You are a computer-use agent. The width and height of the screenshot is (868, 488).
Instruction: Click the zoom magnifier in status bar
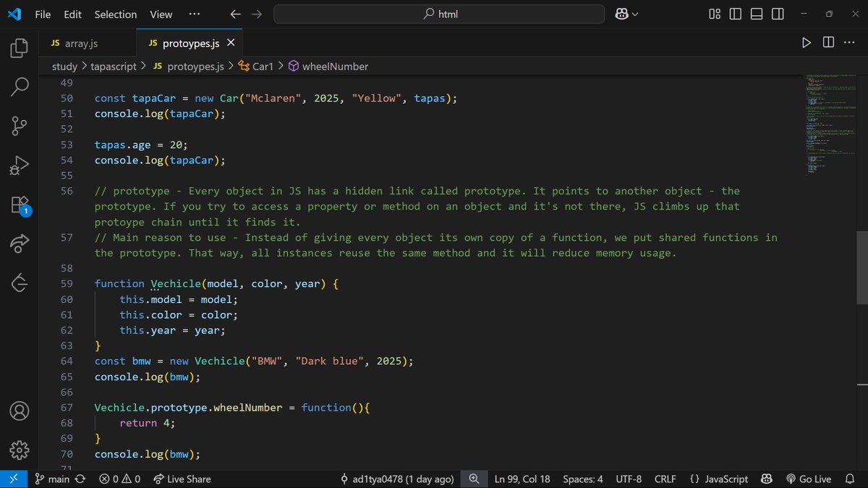click(x=475, y=479)
